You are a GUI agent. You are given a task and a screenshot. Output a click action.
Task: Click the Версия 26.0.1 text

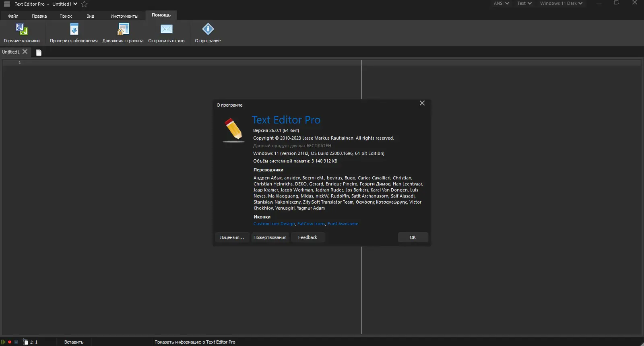tap(276, 130)
